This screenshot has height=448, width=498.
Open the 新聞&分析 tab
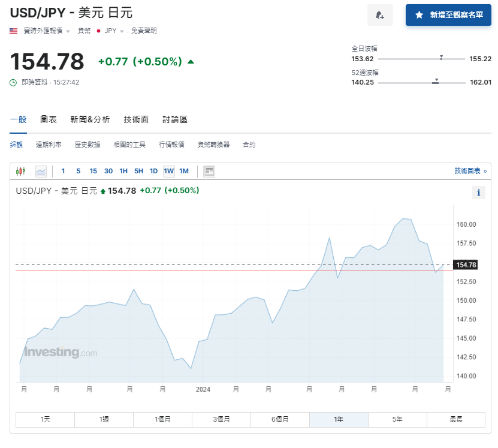pos(89,119)
